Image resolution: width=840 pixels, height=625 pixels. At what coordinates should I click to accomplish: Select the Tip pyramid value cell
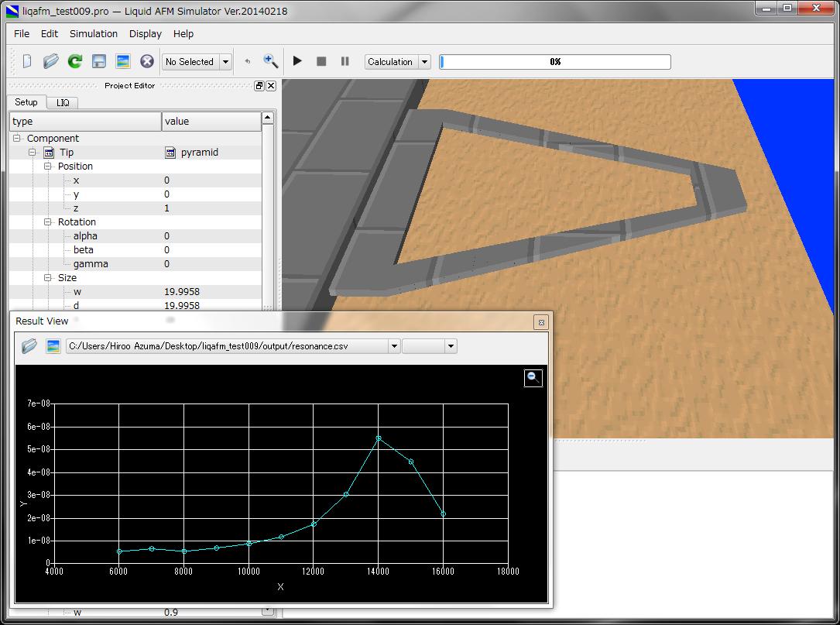point(199,153)
